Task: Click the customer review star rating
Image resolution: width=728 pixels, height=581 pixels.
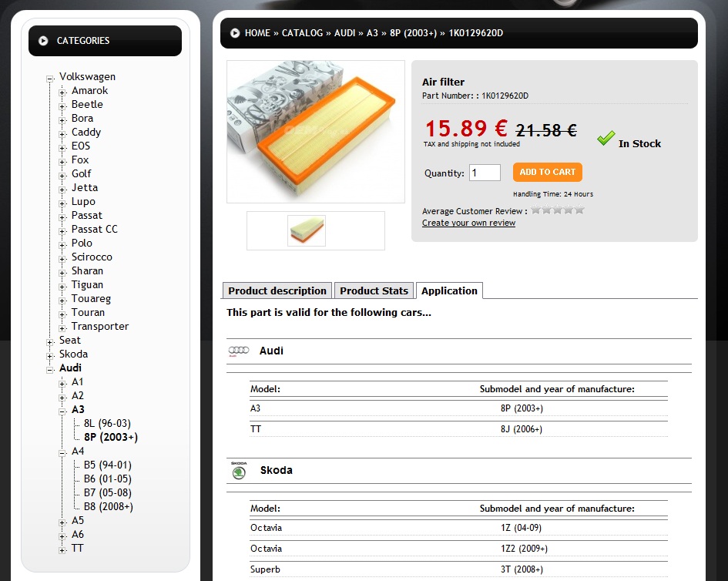Action: (557, 210)
